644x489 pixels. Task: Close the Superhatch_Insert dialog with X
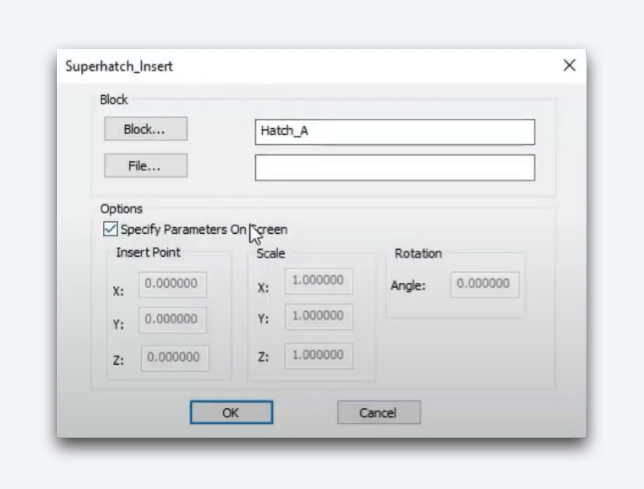[569, 65]
